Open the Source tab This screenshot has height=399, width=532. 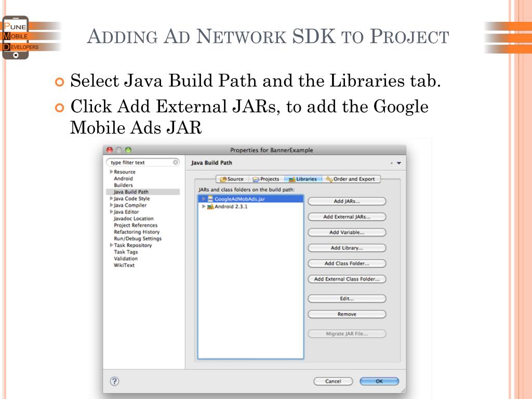point(232,179)
